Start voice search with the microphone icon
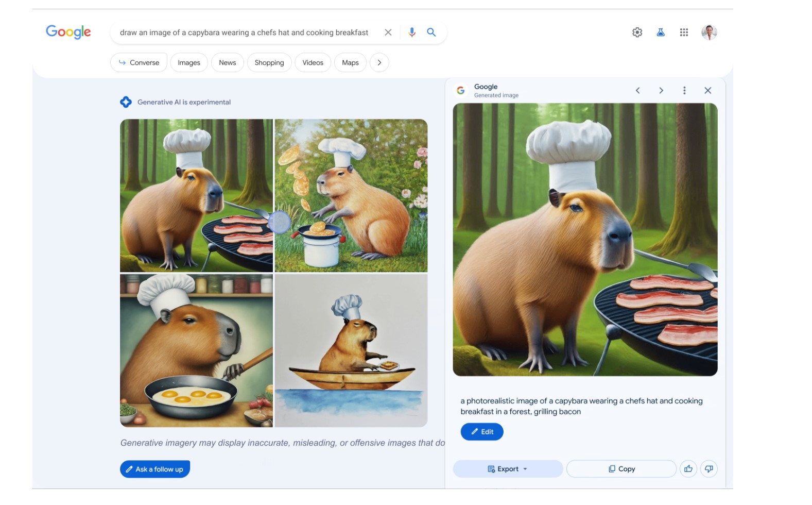Screen dimensions: 812x505 [412, 32]
